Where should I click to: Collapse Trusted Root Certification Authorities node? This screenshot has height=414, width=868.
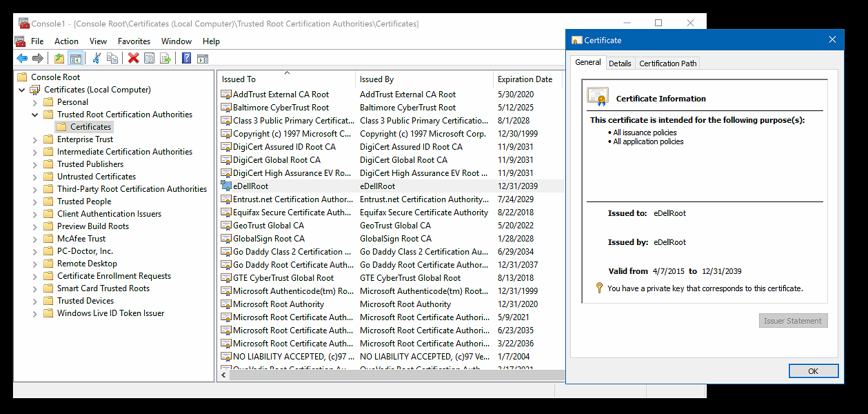coord(35,115)
